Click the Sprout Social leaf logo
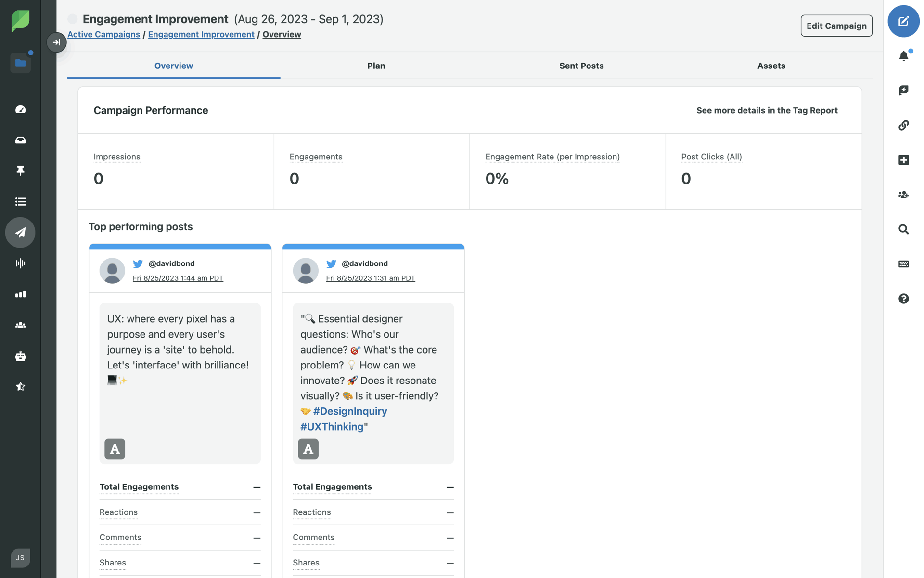The width and height of the screenshot is (924, 578). click(x=20, y=21)
